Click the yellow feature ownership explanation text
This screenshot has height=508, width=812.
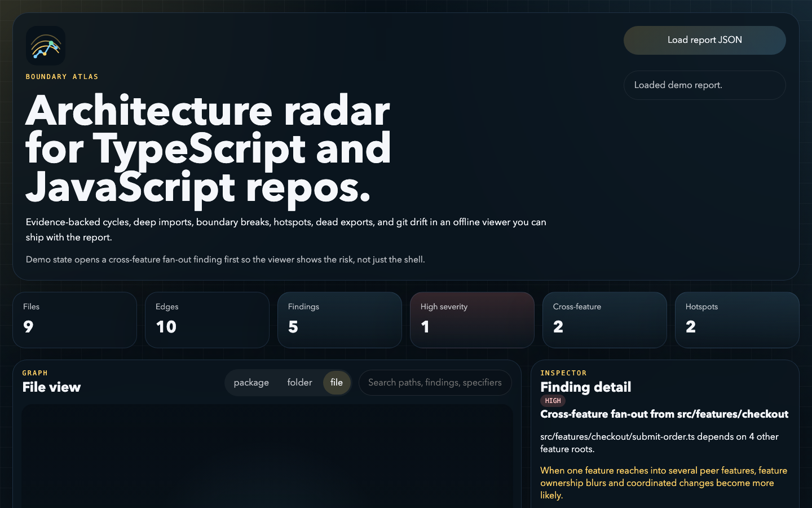[x=663, y=483]
